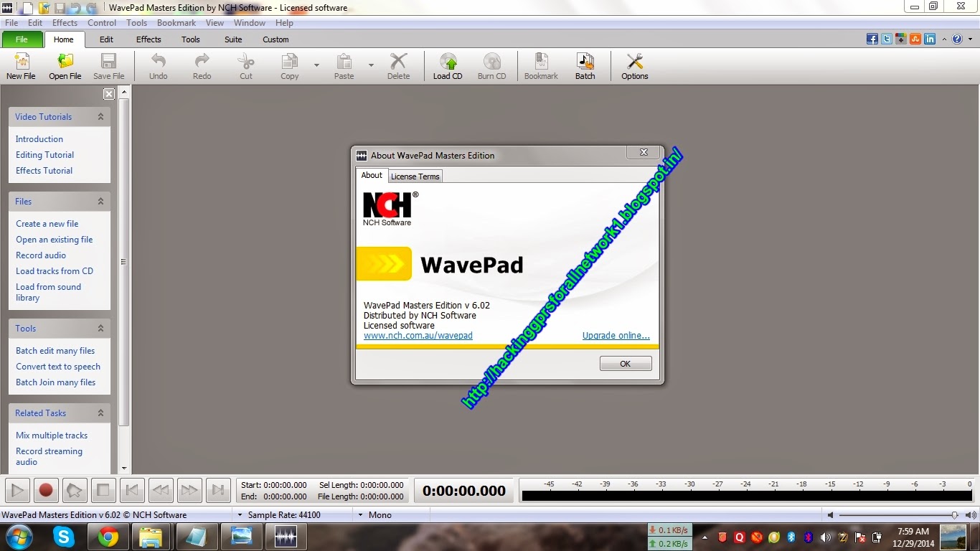
Task: Open the Upgrade online link
Action: 616,336
